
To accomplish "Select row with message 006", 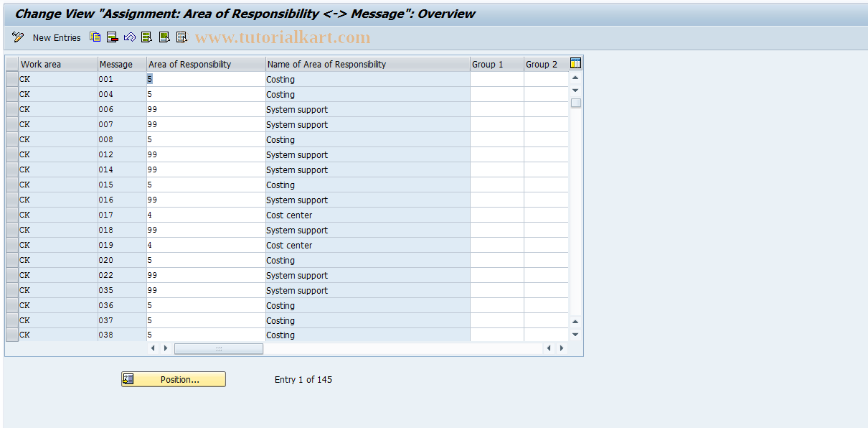I will point(12,109).
